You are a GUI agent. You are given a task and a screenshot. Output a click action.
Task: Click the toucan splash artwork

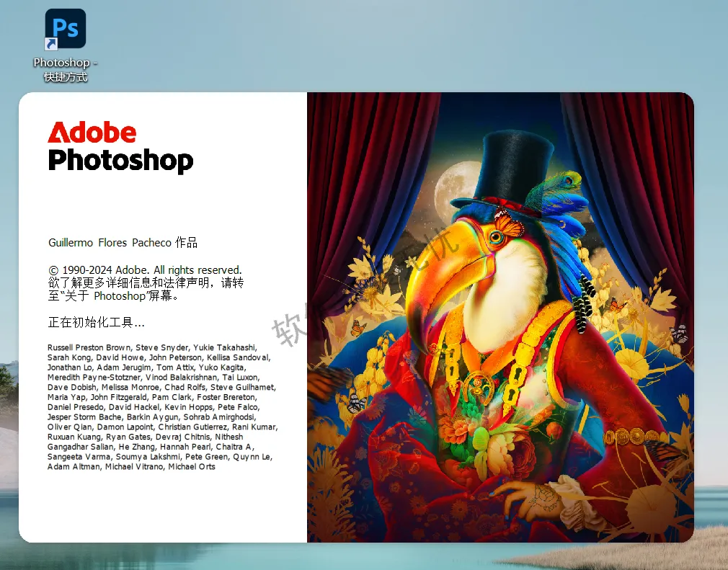coord(500,317)
